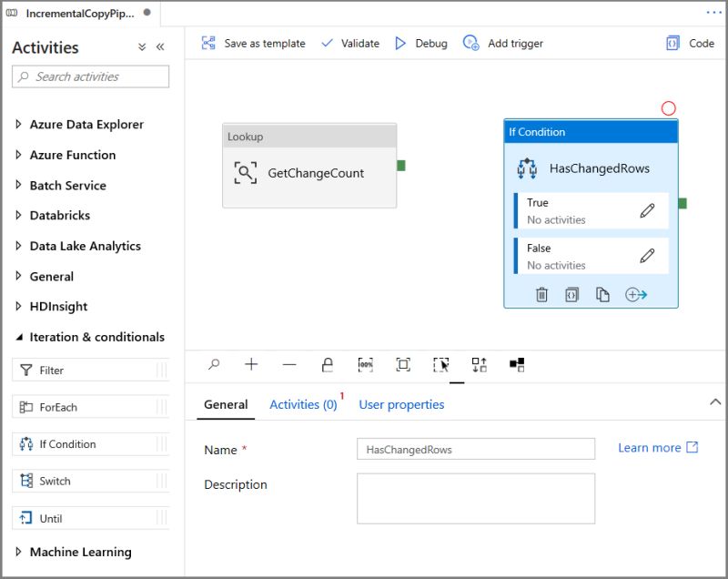
Task: Clone the If Condition activity
Action: click(x=602, y=294)
